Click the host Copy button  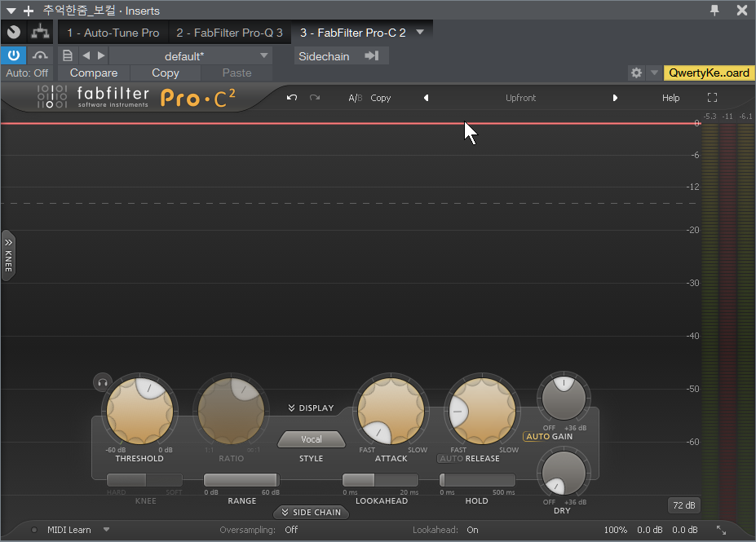coord(166,73)
